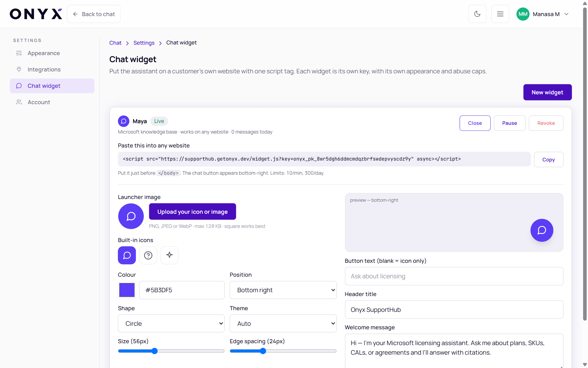Click the sidebar Chat widget bubble icon
Viewport: 588px width, 368px height.
[x=19, y=86]
